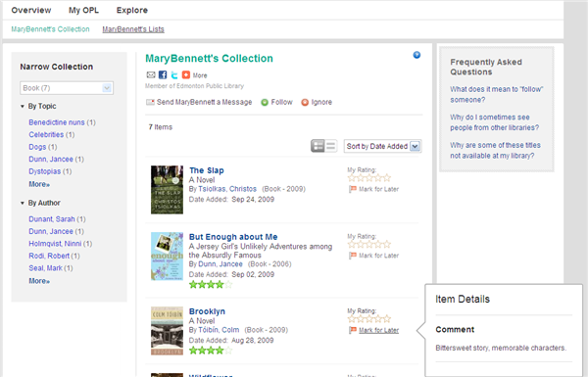Filter by author Dunant, Sarah
The image size is (588, 377).
tap(52, 218)
